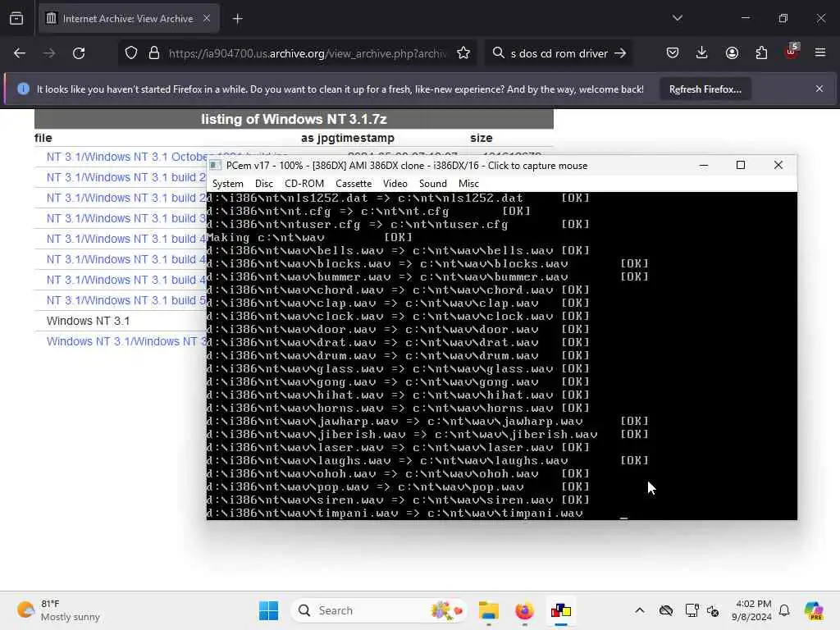Open the Windows NT 3.1 build 5 link
840x630 pixels.
click(x=126, y=300)
